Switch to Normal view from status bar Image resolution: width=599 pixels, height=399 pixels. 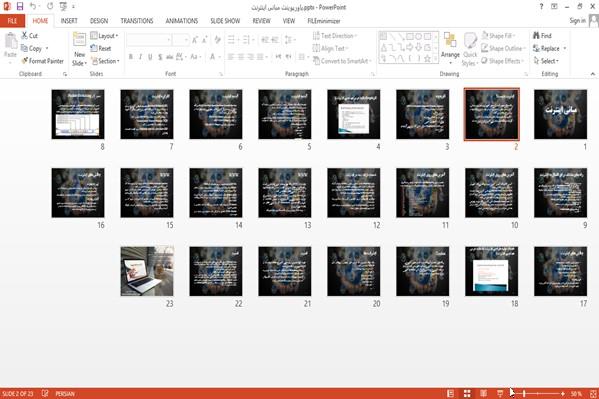click(x=451, y=393)
